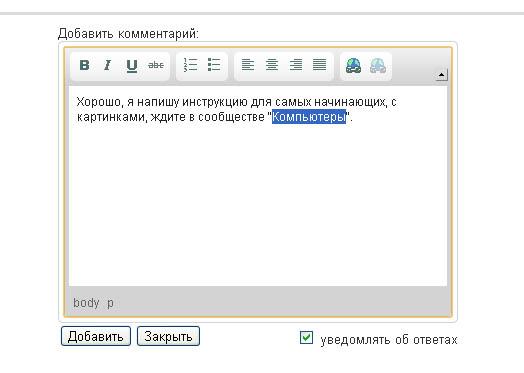Viewport: 524px width, 373px height.
Task: Toggle italic formatting
Action: (x=108, y=65)
